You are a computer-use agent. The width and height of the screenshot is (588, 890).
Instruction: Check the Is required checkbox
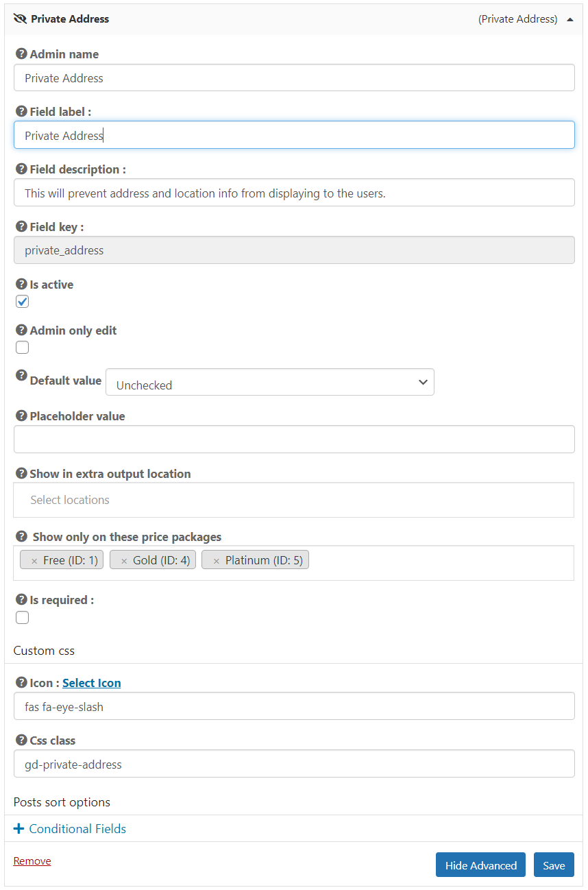22,617
